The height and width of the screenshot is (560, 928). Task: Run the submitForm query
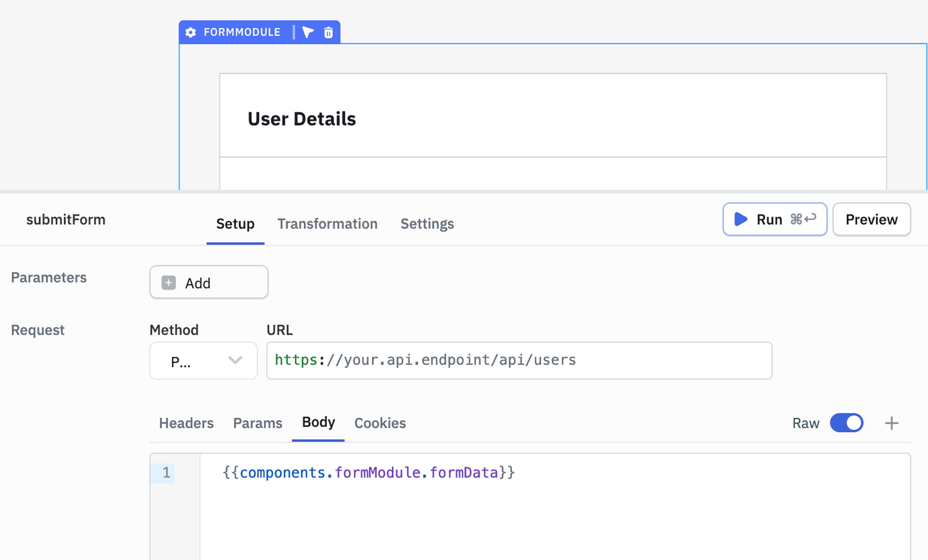775,219
